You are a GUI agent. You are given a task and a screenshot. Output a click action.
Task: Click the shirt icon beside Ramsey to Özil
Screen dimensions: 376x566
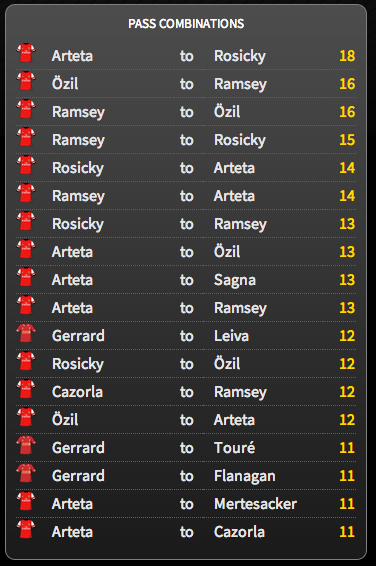click(26, 109)
